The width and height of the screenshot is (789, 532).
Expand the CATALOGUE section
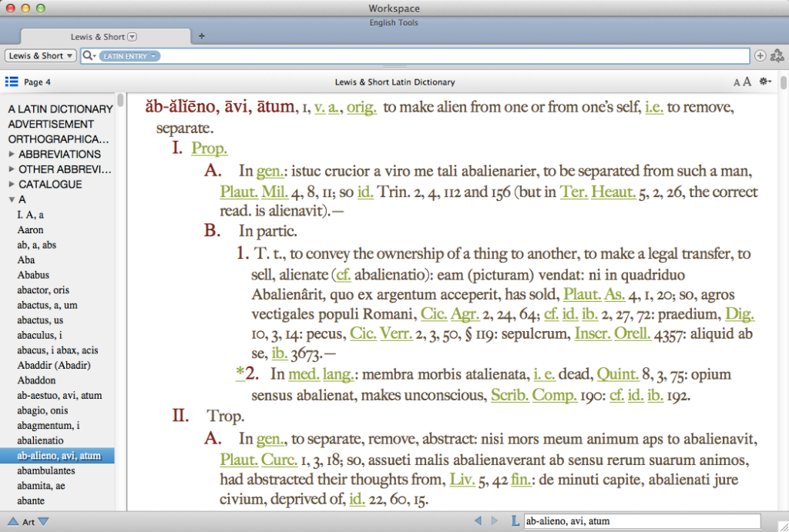(x=11, y=184)
